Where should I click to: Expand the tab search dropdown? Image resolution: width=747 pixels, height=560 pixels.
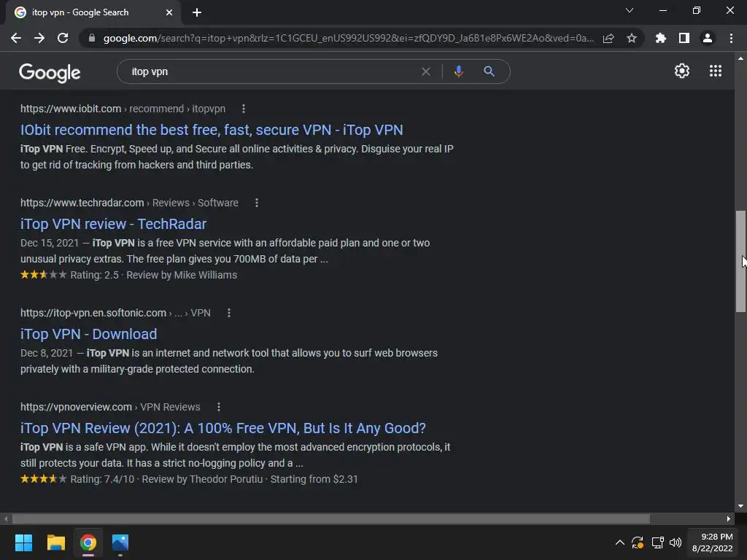tap(630, 10)
